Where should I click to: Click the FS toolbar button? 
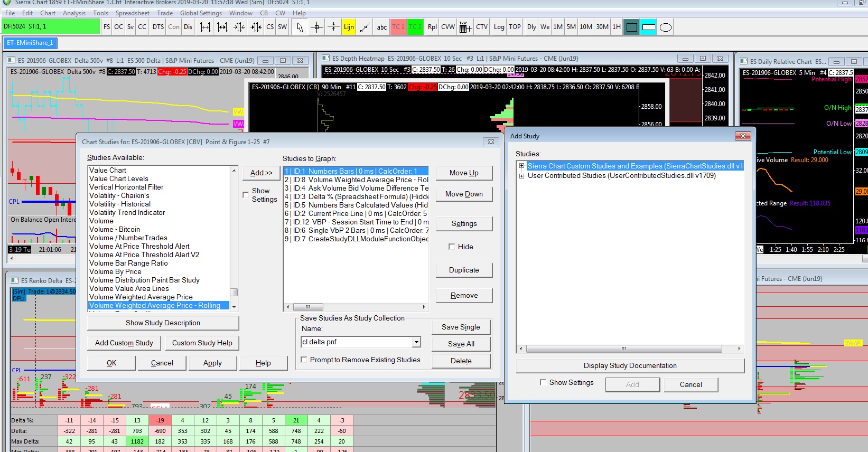point(107,27)
